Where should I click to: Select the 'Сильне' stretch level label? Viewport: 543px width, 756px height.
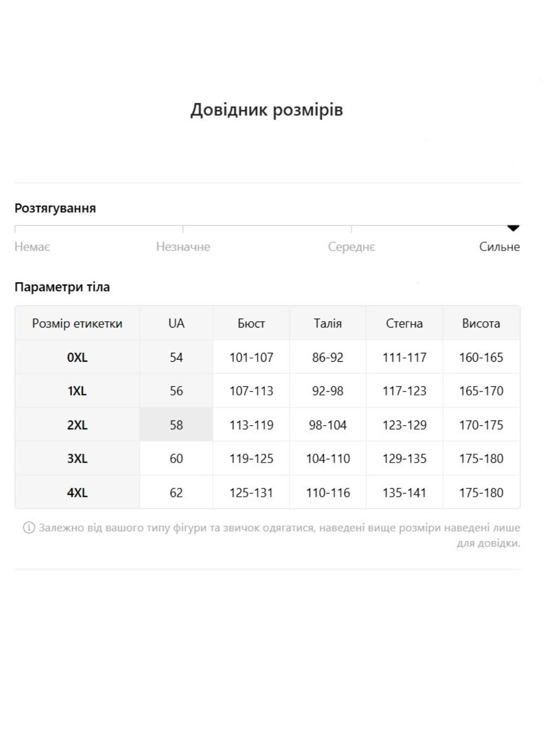click(x=499, y=247)
